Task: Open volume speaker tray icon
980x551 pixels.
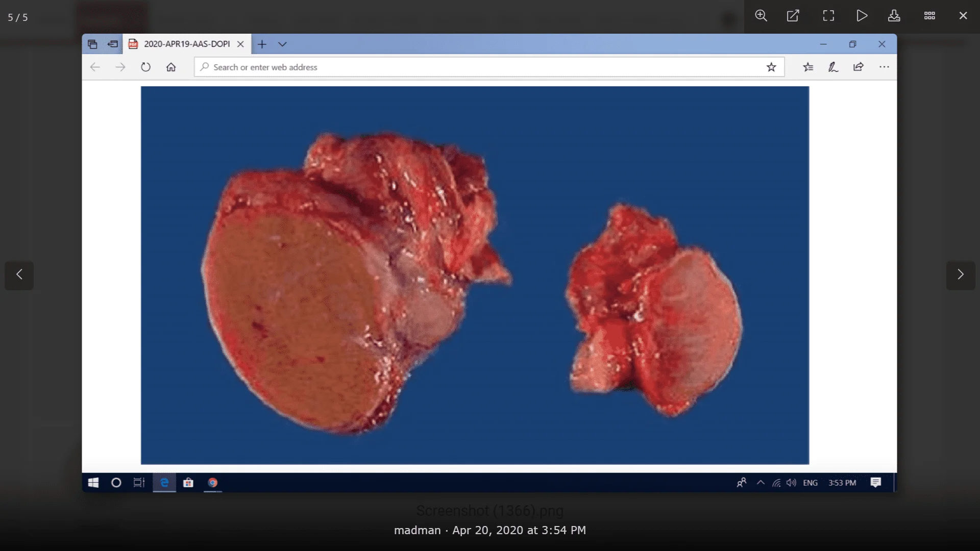Action: point(792,483)
